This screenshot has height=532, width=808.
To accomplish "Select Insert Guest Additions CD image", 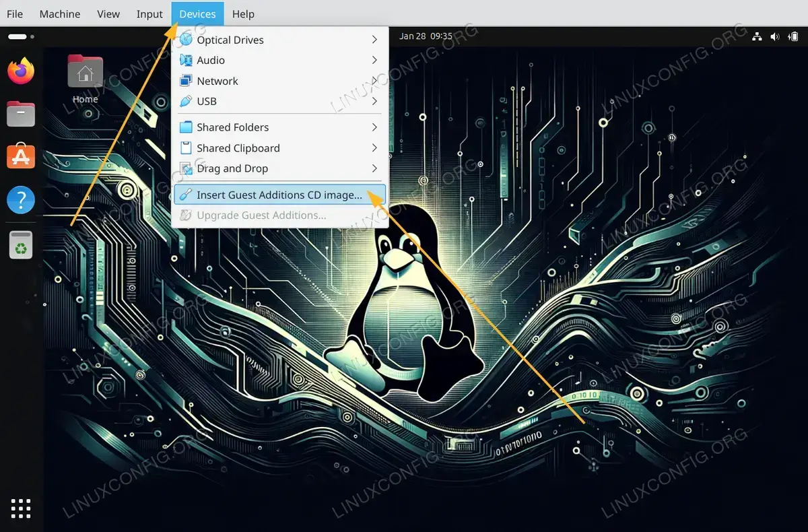I will tap(280, 195).
